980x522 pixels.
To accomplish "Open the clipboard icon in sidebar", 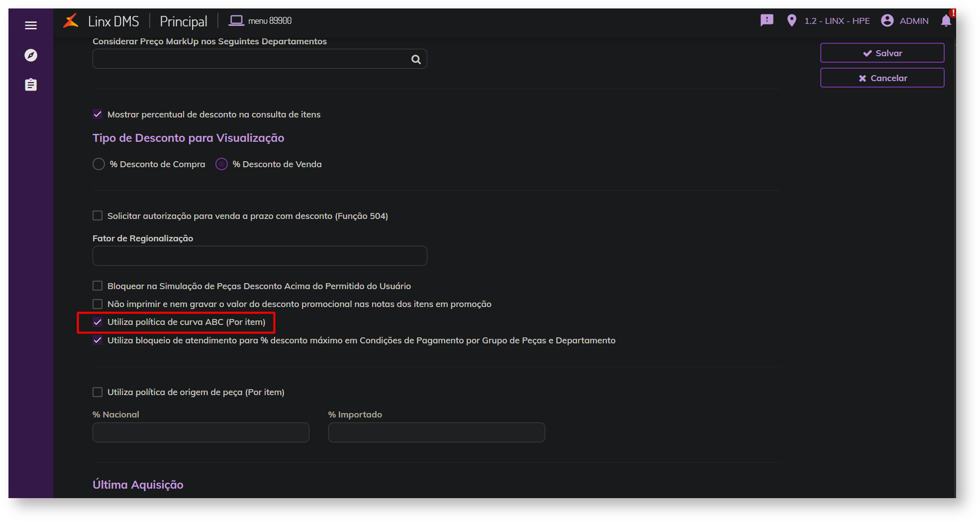I will 31,85.
